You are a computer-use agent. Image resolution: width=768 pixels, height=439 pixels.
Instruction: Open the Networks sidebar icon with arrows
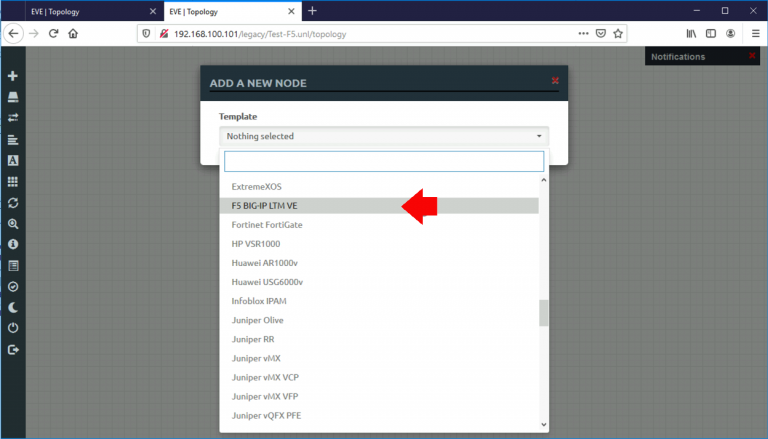[13, 118]
